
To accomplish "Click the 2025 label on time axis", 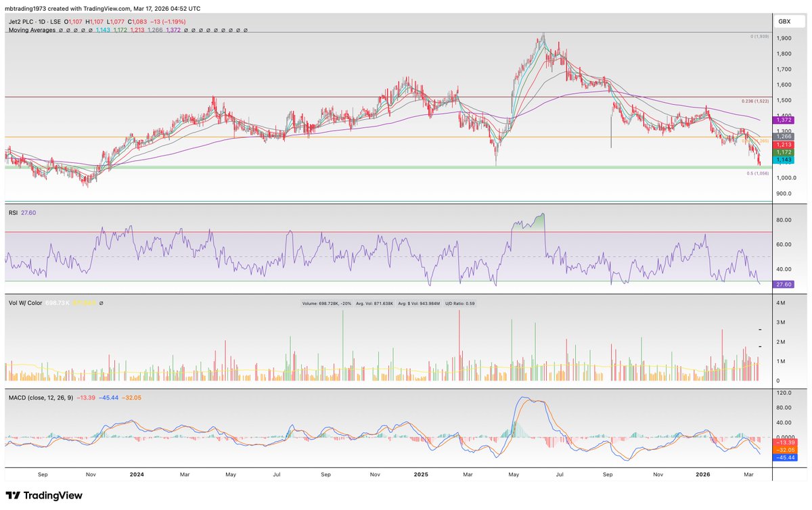I will tap(420, 475).
